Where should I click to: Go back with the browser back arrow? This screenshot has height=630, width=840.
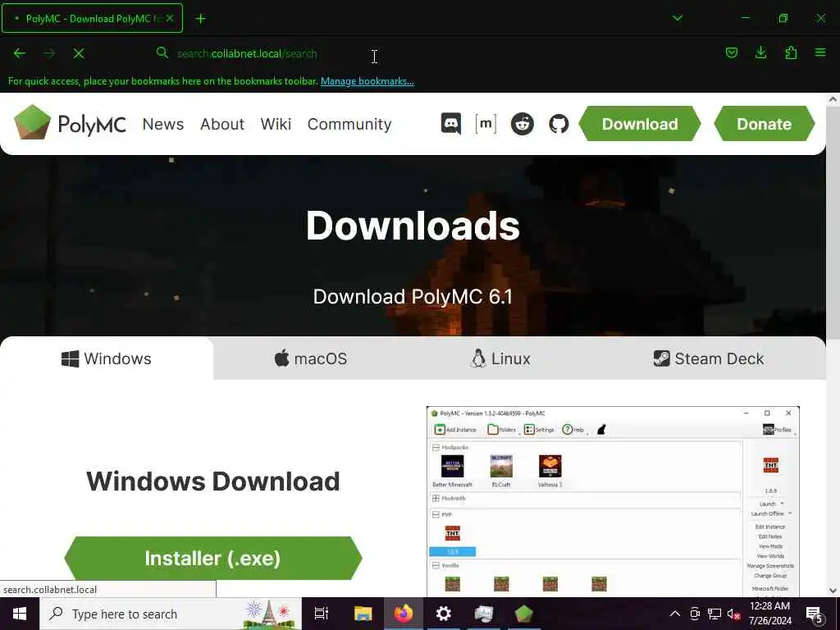(x=20, y=53)
